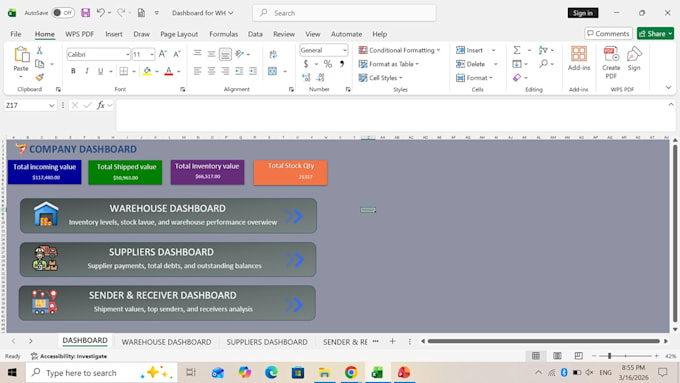Collapse the ribbon with the chevron
This screenshot has height=383, width=680.
tap(668, 87)
